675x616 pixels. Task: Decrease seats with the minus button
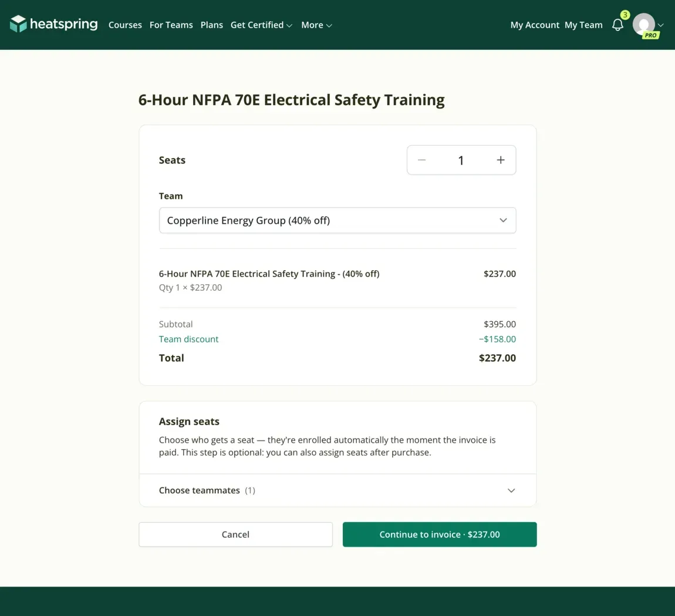click(422, 160)
